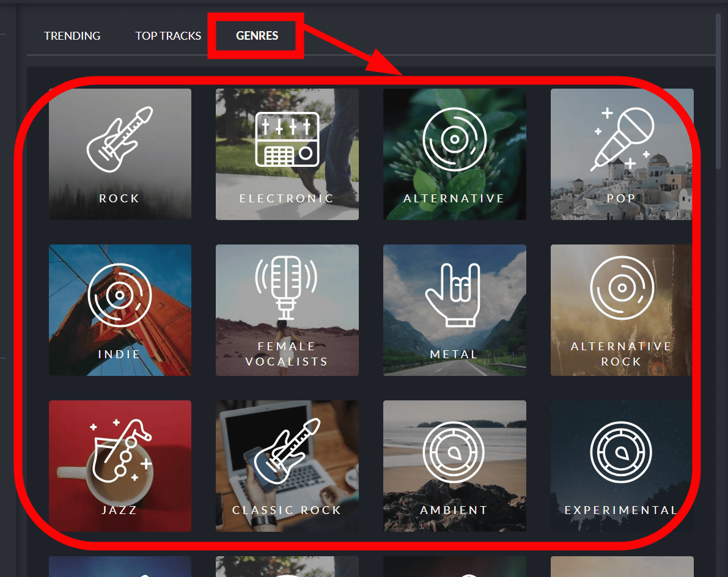Image resolution: width=728 pixels, height=577 pixels.
Task: Click the FEMALE VOCALISTS label text
Action: pos(287,354)
